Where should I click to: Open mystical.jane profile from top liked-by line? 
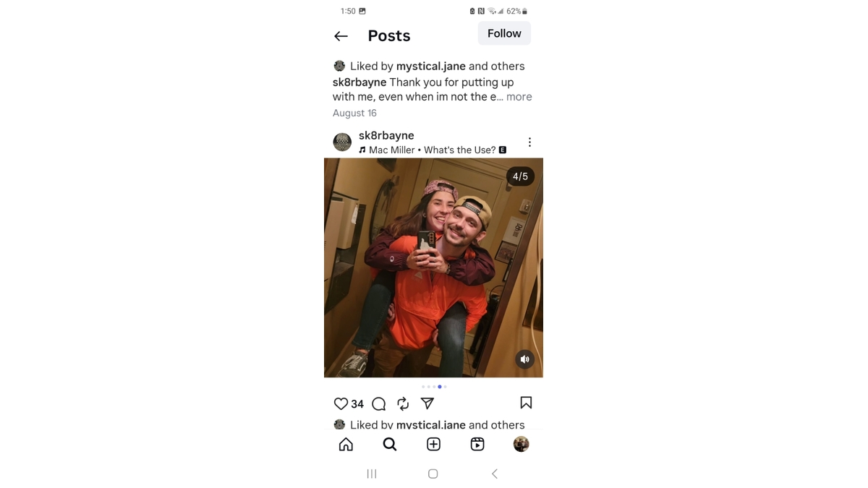click(x=430, y=66)
